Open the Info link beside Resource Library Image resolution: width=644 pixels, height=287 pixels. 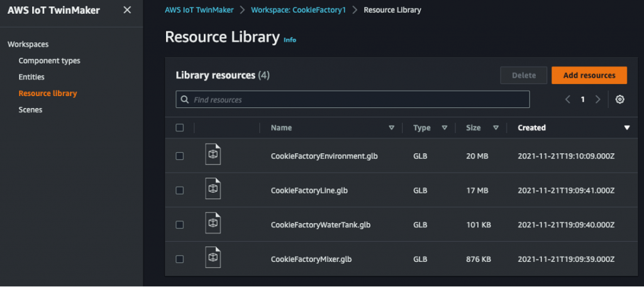[x=290, y=40]
